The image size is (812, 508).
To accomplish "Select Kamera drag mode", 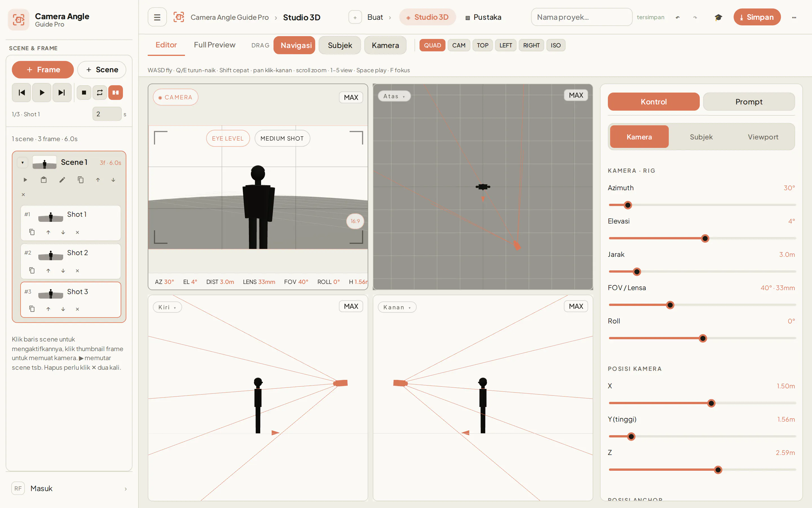I will [x=385, y=45].
